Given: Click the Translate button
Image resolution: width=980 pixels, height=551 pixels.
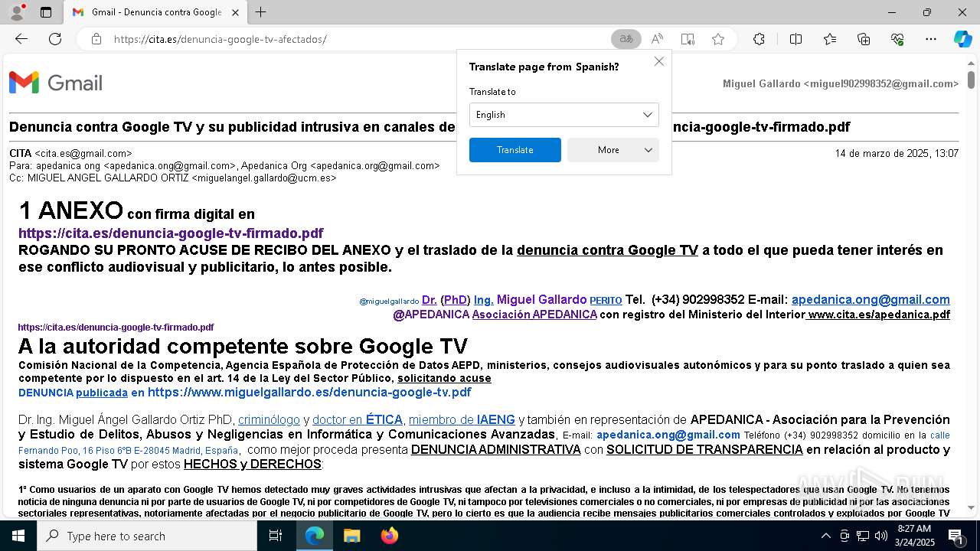Looking at the screenshot, I should [515, 150].
